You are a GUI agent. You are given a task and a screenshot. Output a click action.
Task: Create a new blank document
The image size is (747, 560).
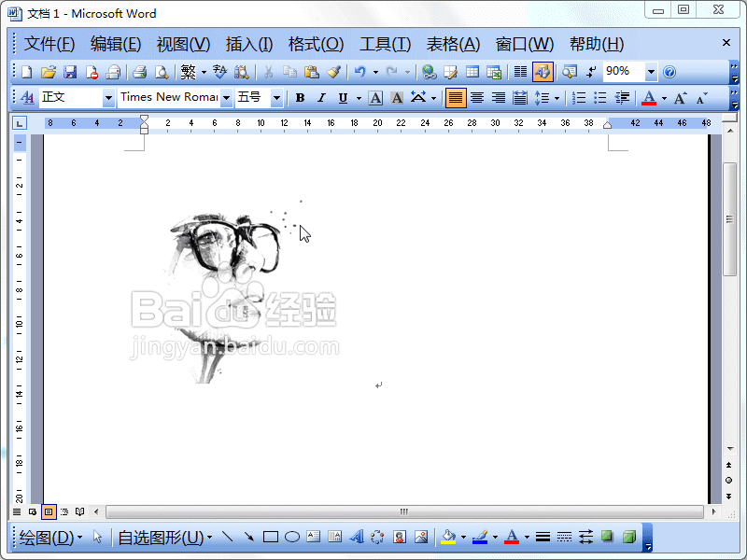coord(27,72)
